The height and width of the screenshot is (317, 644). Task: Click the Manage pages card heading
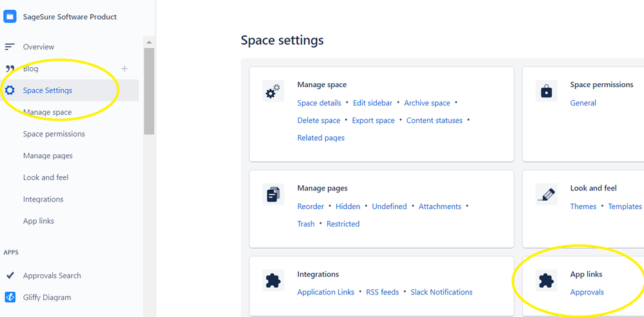click(323, 189)
